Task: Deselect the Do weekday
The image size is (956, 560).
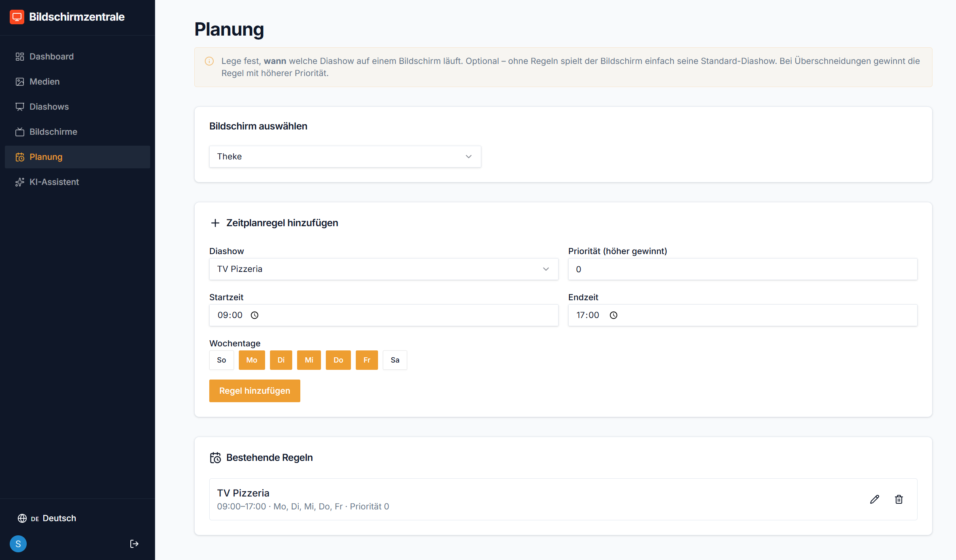Action: (338, 360)
